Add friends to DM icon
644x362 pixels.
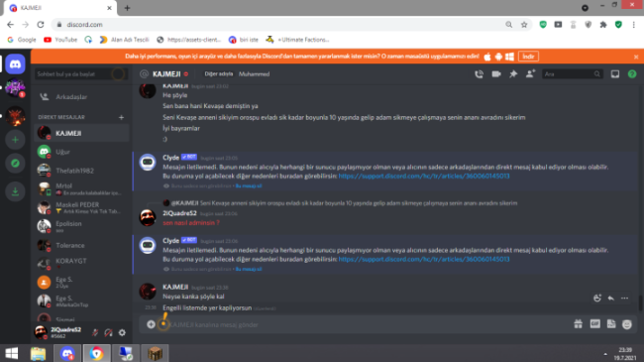[x=530, y=74]
